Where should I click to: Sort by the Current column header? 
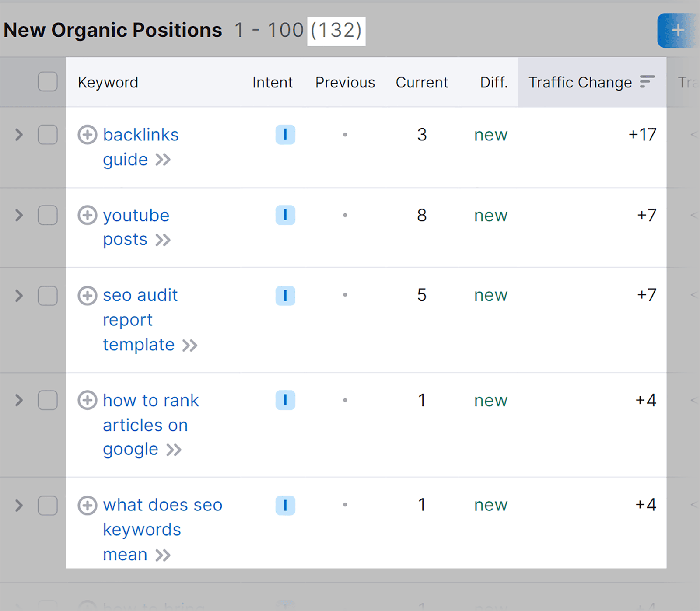421,82
